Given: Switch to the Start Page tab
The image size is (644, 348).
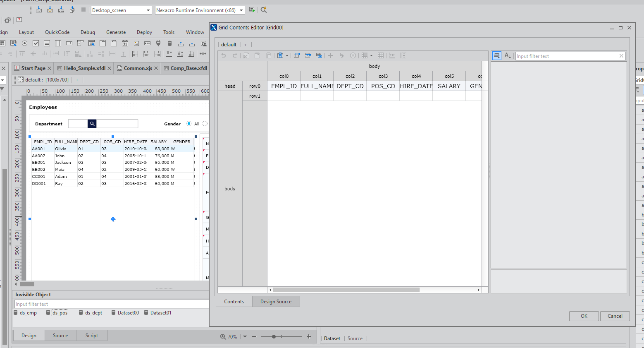Looking at the screenshot, I should (33, 68).
